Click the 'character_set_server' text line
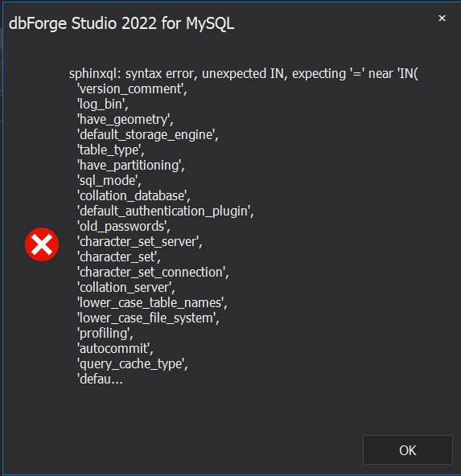461x476 pixels. tap(140, 242)
